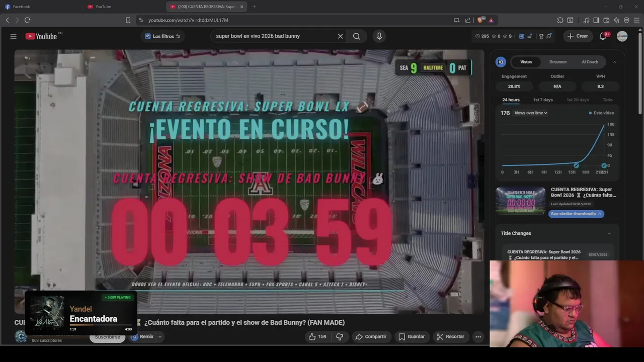Image resolution: width=644 pixels, height=362 pixels.
Task: Click the vidIQ logo in side panel
Action: point(501,62)
